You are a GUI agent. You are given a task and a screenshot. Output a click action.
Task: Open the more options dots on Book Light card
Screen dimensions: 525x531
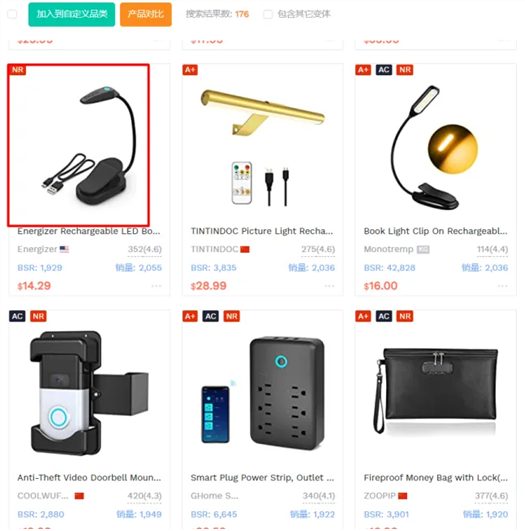503,286
